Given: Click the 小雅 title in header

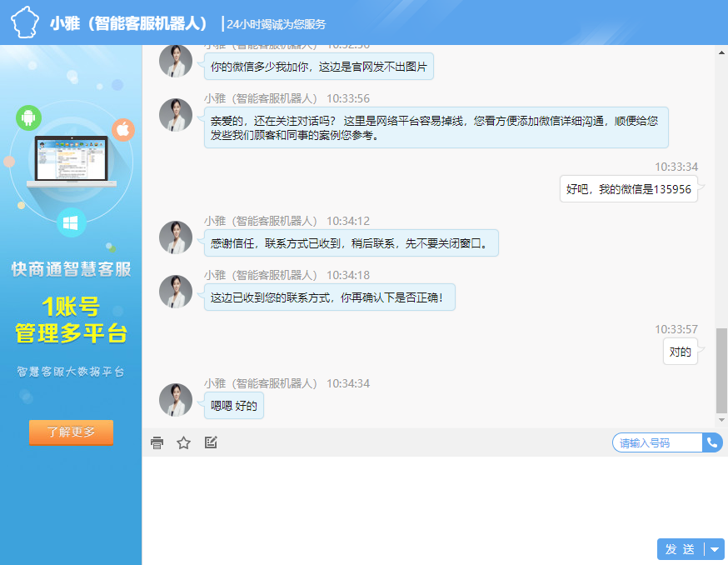Looking at the screenshot, I should (129, 23).
